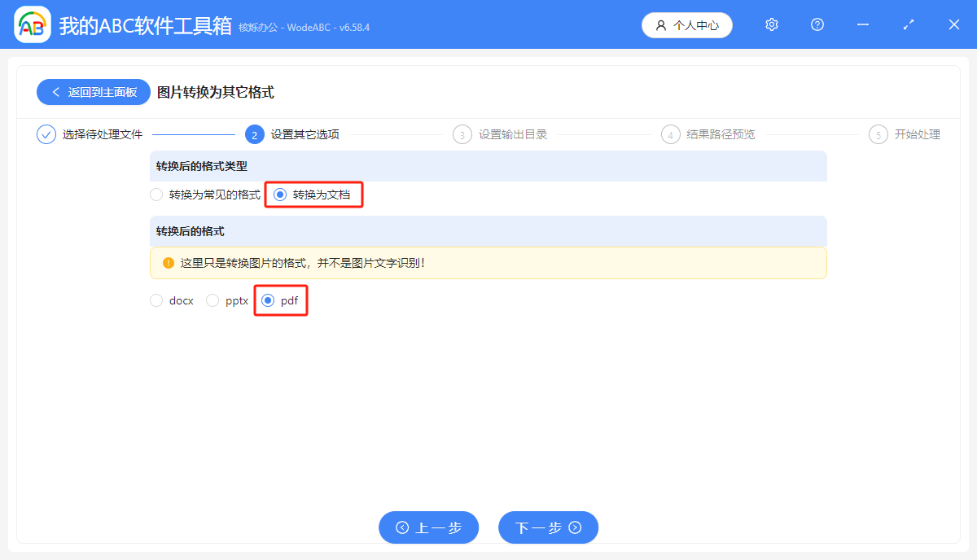Viewport: 977px width, 560px height.
Task: Click the warning icon in the yellow notice bar
Action: (169, 262)
